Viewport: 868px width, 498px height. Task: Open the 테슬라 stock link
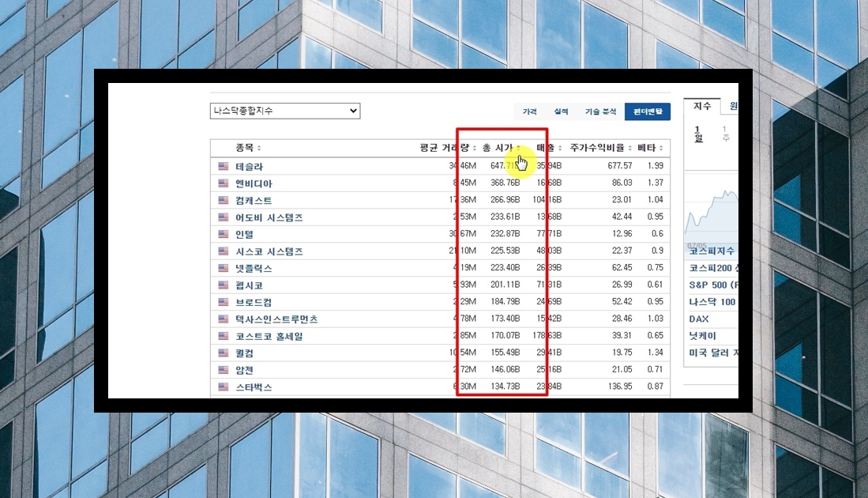[x=249, y=166]
